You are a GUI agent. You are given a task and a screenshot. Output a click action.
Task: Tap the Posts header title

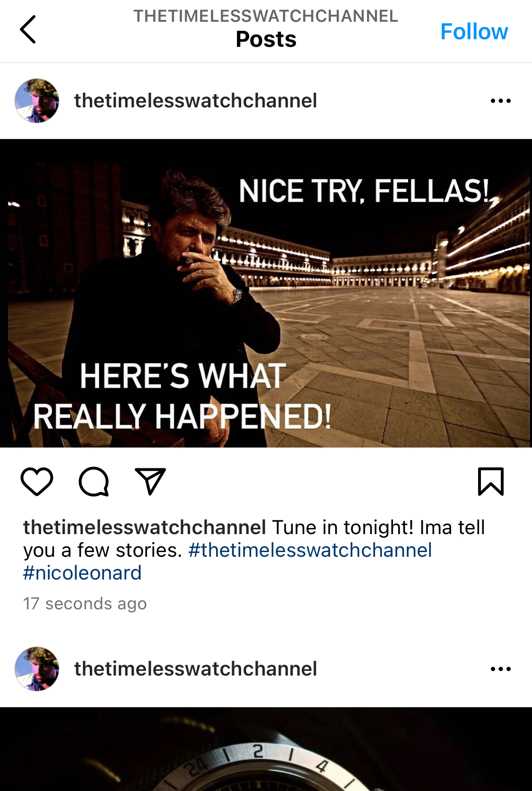(266, 39)
